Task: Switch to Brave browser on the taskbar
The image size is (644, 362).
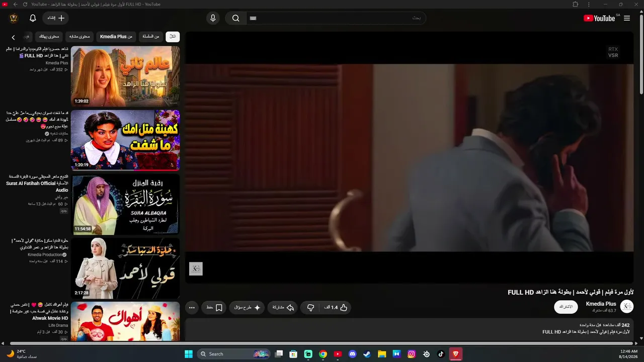Action: [x=456, y=354]
